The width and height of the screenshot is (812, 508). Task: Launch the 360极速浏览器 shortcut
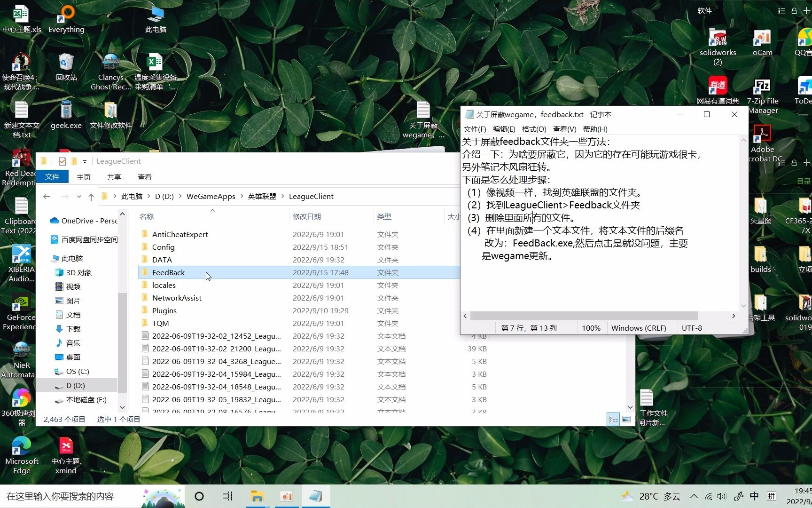point(22,407)
